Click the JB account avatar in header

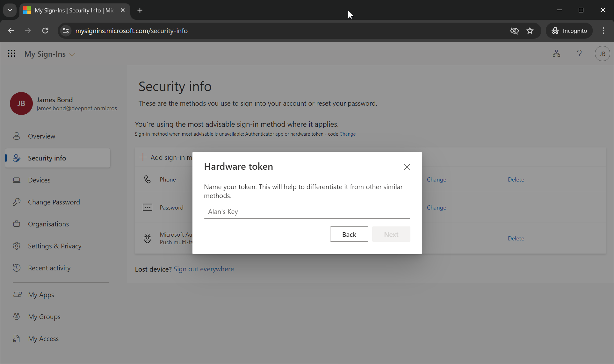tap(602, 54)
